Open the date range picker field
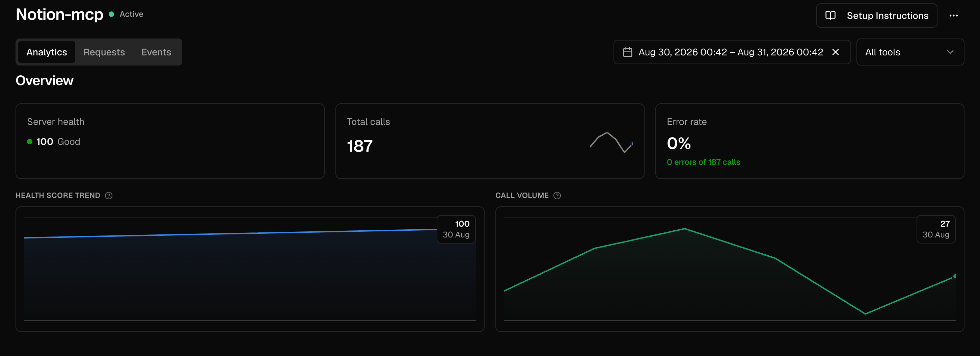This screenshot has height=356, width=980. point(732,52)
